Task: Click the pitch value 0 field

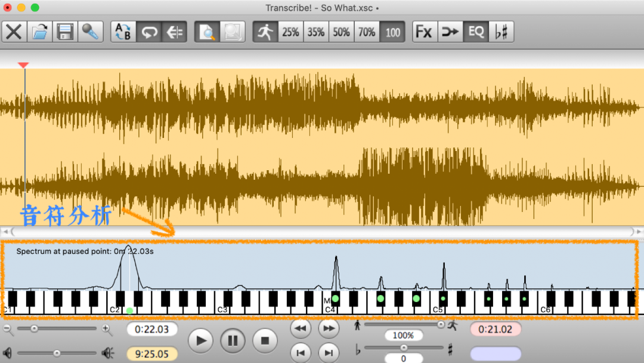Action: pos(403,358)
